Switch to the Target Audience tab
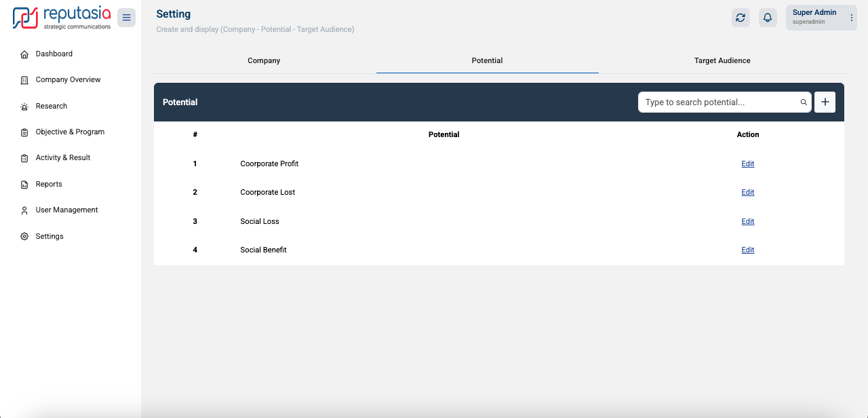868x418 pixels. [x=722, y=60]
